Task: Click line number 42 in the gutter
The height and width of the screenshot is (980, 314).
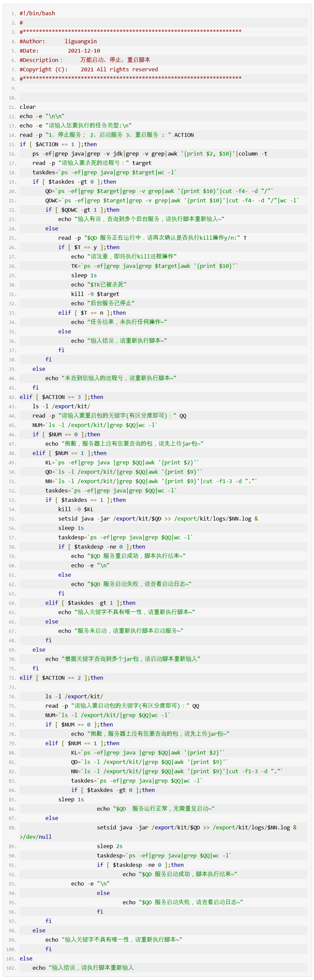Action: (x=12, y=397)
